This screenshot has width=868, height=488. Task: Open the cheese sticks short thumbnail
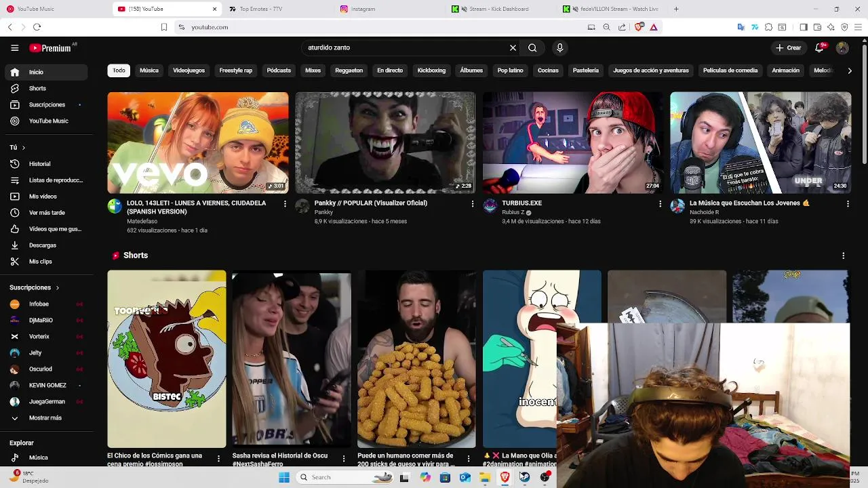pyautogui.click(x=416, y=359)
